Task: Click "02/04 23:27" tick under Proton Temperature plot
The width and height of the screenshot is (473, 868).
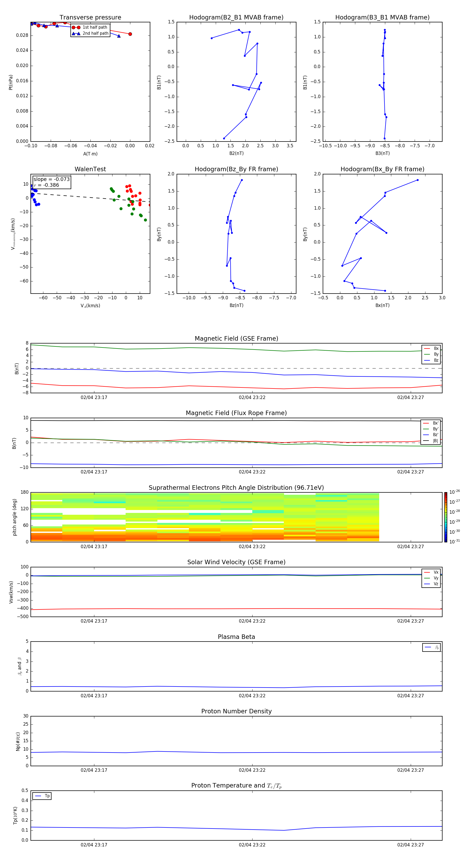Action: click(x=410, y=845)
